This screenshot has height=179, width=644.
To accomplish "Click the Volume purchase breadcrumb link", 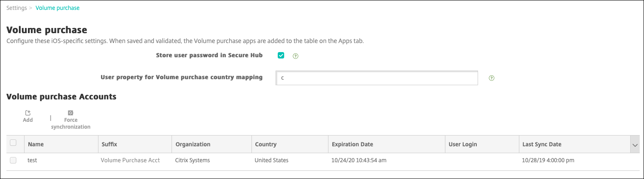I will coord(57,8).
